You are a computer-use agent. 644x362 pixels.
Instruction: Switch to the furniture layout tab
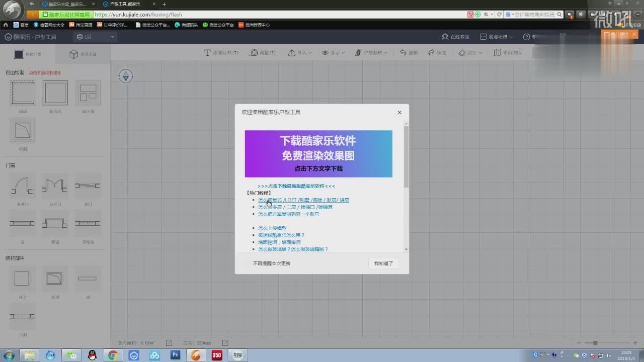click(83, 54)
